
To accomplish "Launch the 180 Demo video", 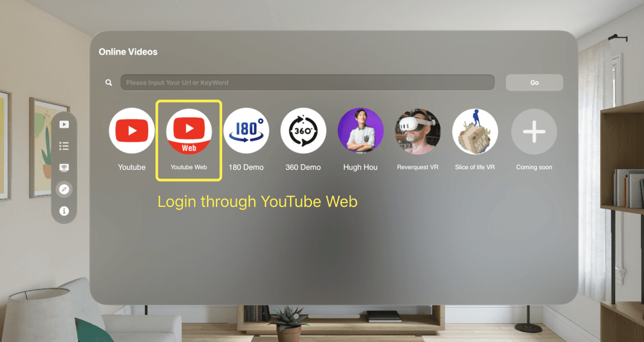I will tap(246, 130).
